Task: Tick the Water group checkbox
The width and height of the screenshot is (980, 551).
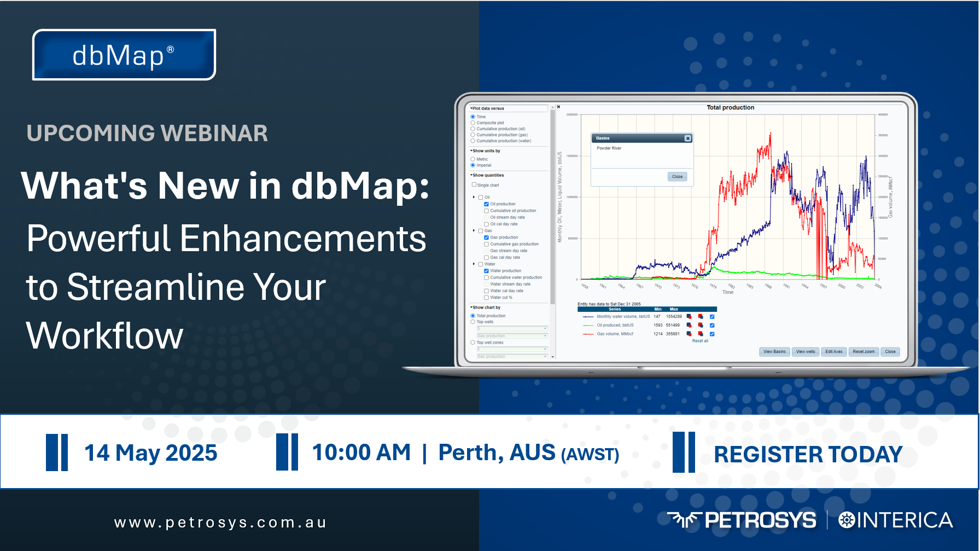Action: 481,264
